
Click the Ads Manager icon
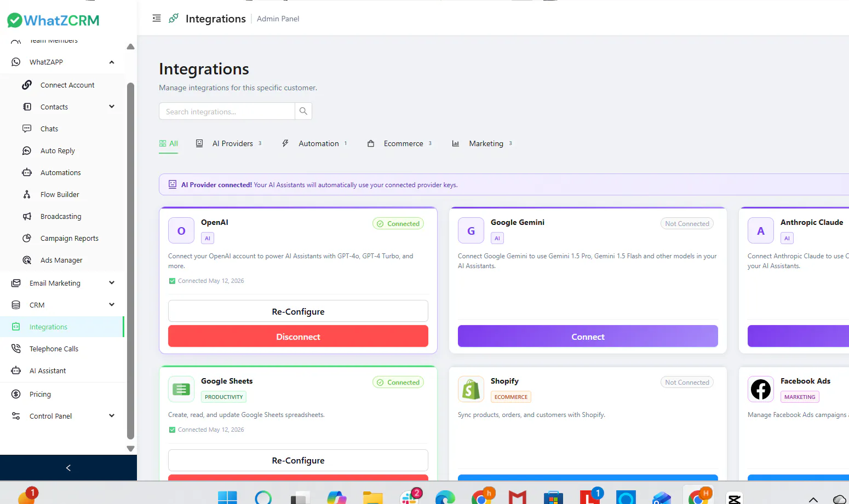coord(27,260)
